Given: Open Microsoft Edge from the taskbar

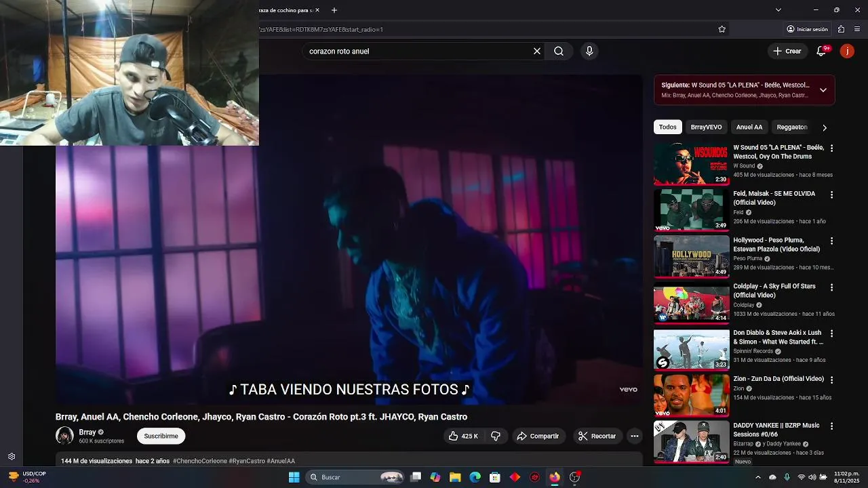Looking at the screenshot, I should tap(475, 477).
